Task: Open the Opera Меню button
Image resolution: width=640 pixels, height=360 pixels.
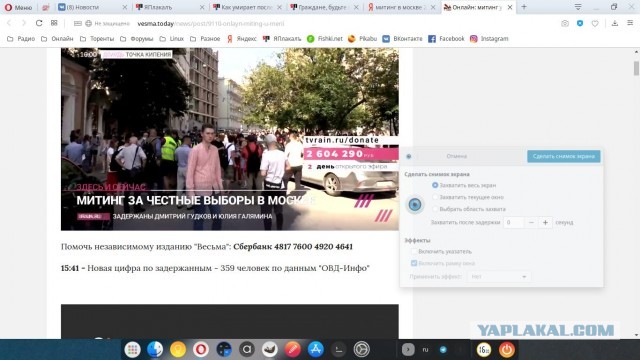Action: coord(18,7)
